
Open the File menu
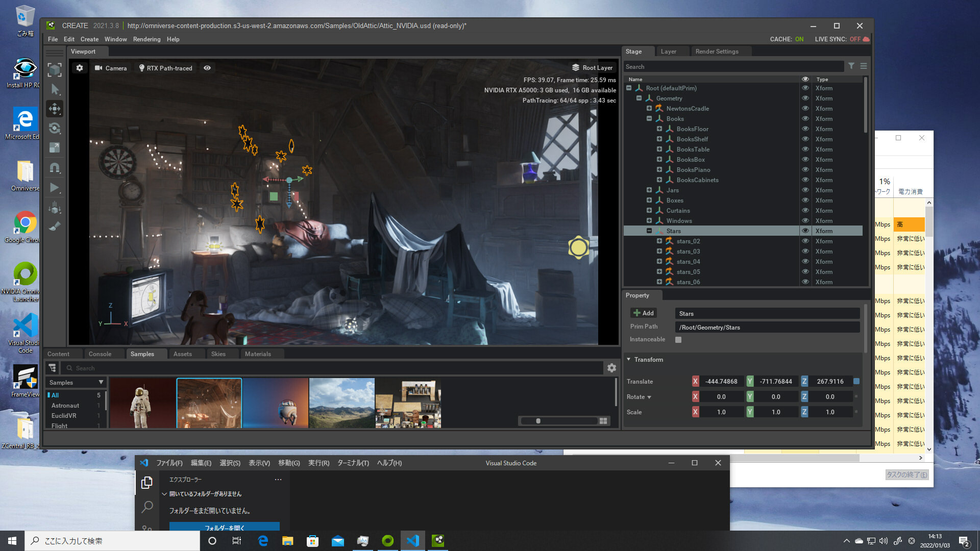(53, 39)
